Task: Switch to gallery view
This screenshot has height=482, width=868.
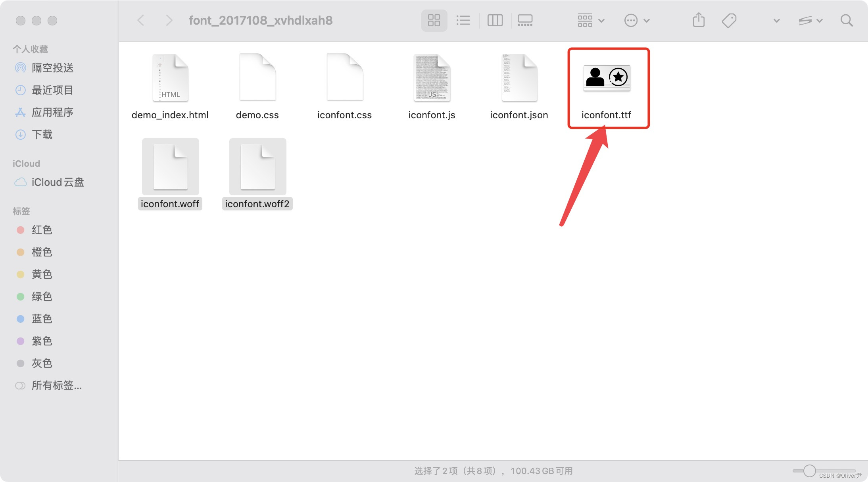Action: (525, 20)
